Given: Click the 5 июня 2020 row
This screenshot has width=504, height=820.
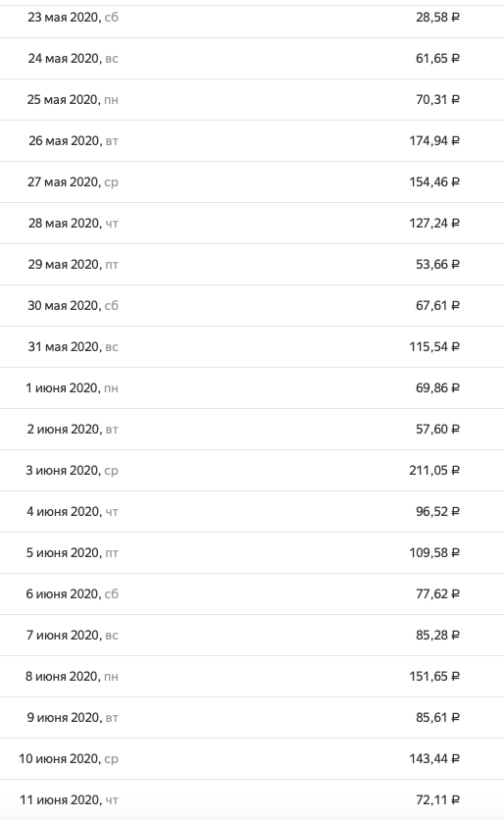Looking at the screenshot, I should (x=252, y=553).
